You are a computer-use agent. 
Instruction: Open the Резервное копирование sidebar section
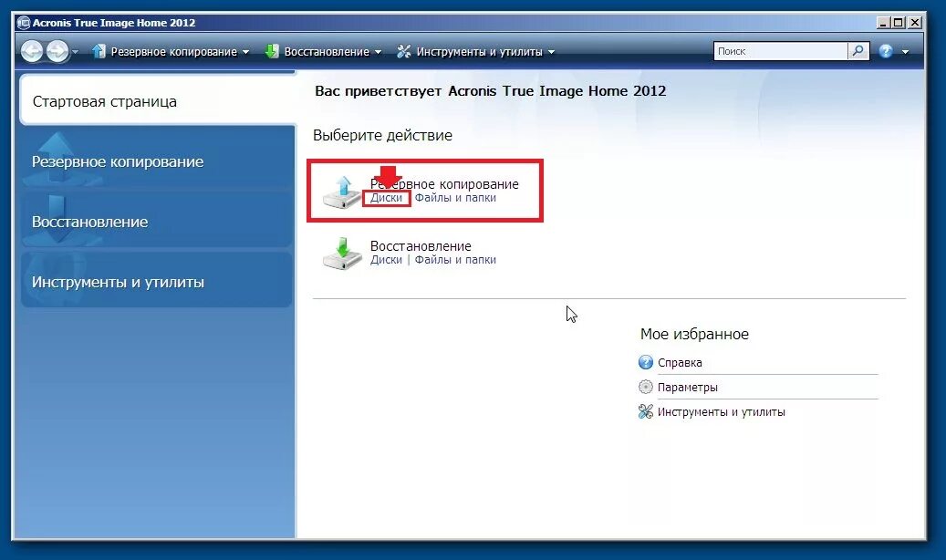pyautogui.click(x=157, y=161)
